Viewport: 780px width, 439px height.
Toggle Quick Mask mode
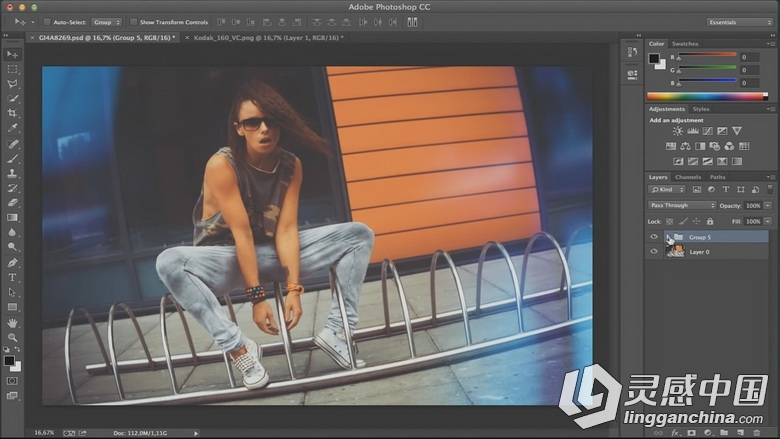tap(12, 381)
